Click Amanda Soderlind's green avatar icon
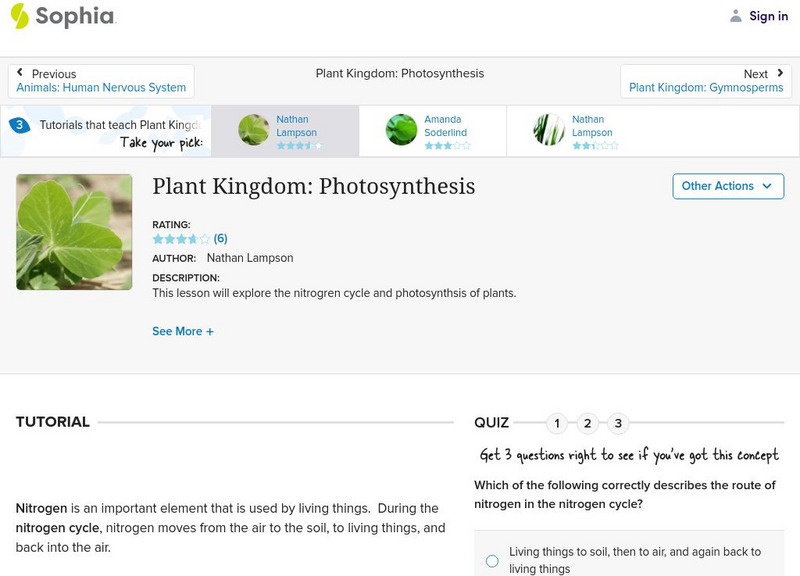Screen dimensions: 800x576 [x=401, y=130]
